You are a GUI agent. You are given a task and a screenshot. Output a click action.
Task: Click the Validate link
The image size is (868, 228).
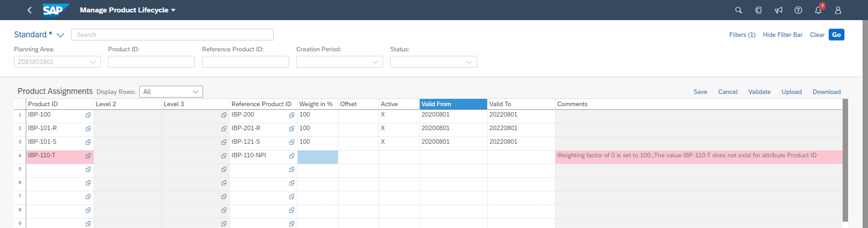(x=759, y=92)
